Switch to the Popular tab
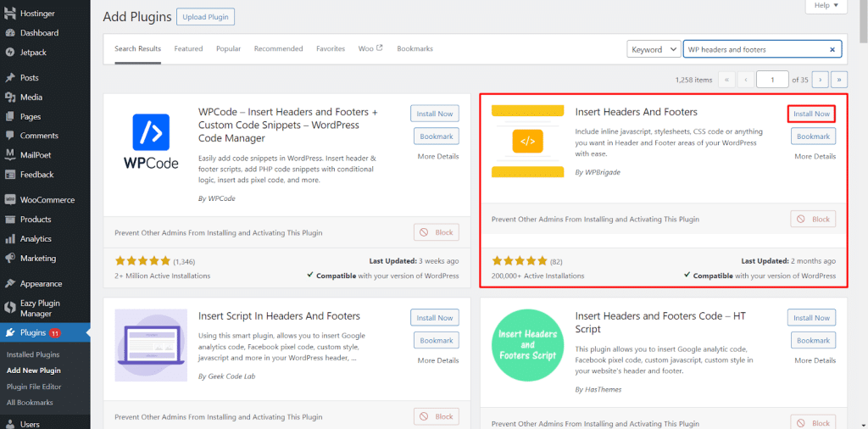Image resolution: width=868 pixels, height=429 pixels. click(x=229, y=48)
